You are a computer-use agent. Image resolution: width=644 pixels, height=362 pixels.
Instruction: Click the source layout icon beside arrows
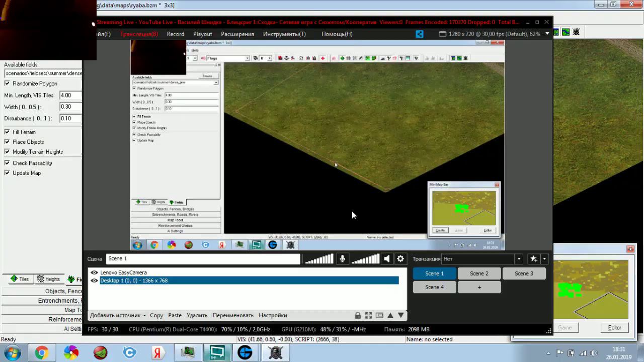coord(380,315)
